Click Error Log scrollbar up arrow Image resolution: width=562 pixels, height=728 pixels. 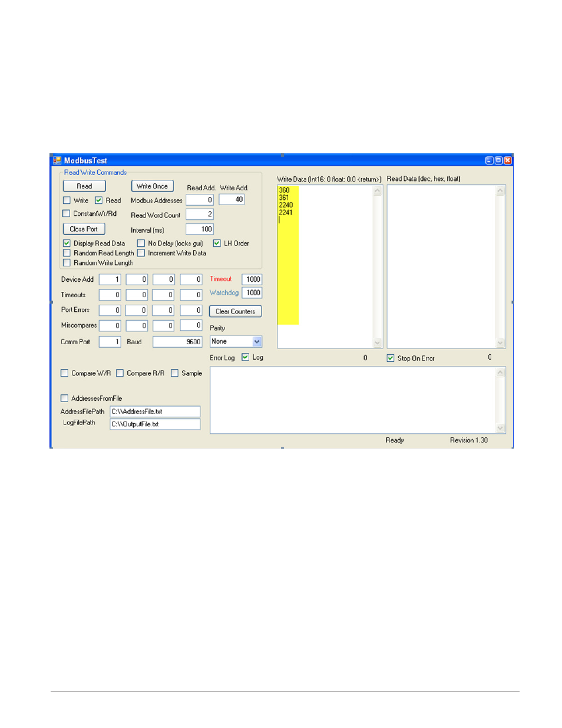pos(500,373)
